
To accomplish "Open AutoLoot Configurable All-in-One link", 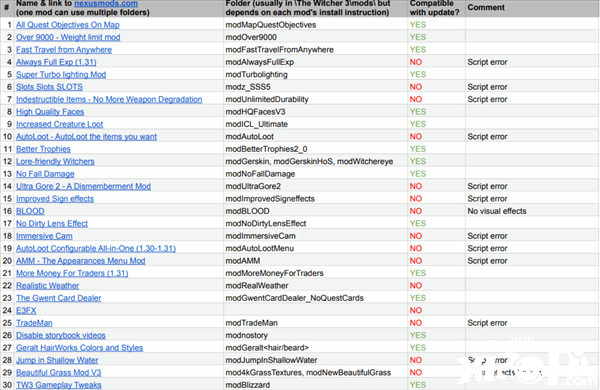I will 96,248.
